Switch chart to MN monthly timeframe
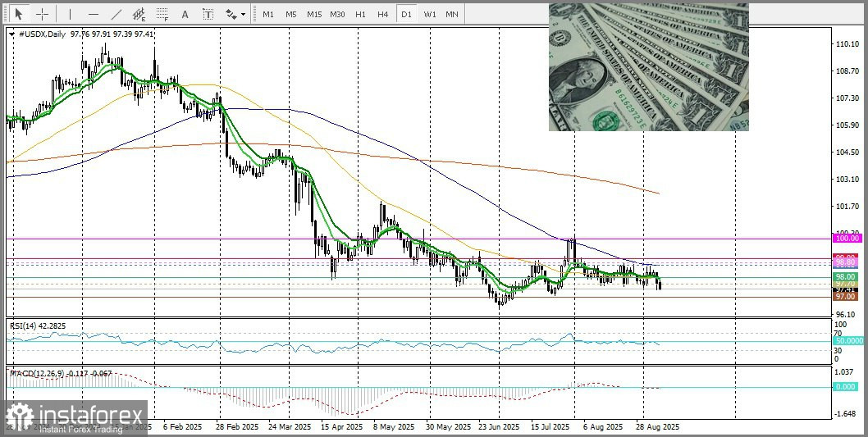Viewport: 868px width, 437px height. click(452, 14)
